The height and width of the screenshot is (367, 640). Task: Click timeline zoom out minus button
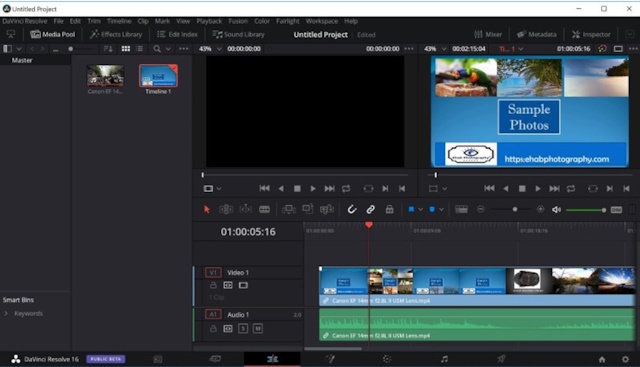(x=481, y=209)
